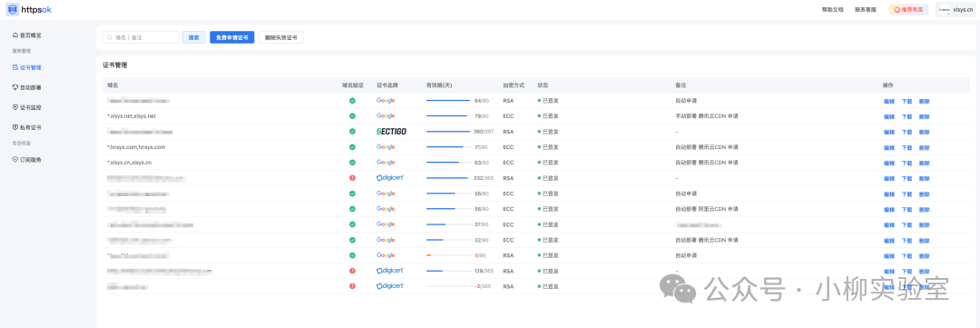Click the 有效期(天) column header
Viewport: 980px width, 328px height.
[439, 85]
